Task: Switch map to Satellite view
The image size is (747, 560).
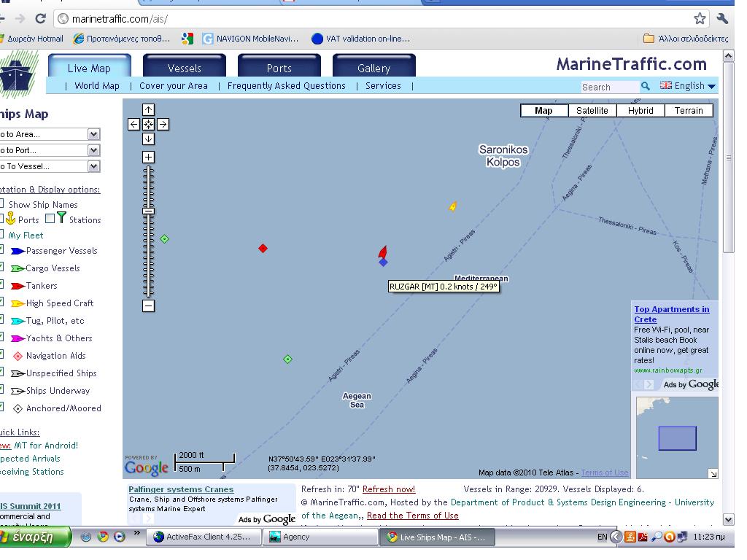Action: pyautogui.click(x=592, y=111)
